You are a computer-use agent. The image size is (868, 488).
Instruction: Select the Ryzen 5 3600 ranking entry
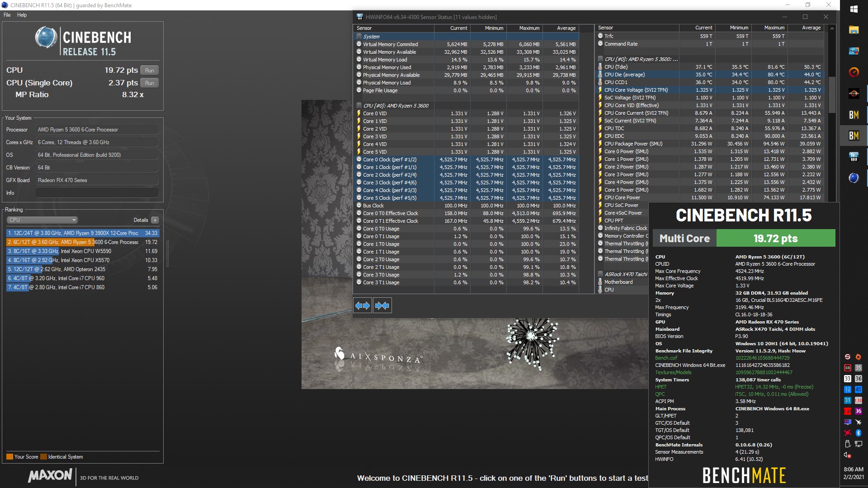click(x=83, y=242)
